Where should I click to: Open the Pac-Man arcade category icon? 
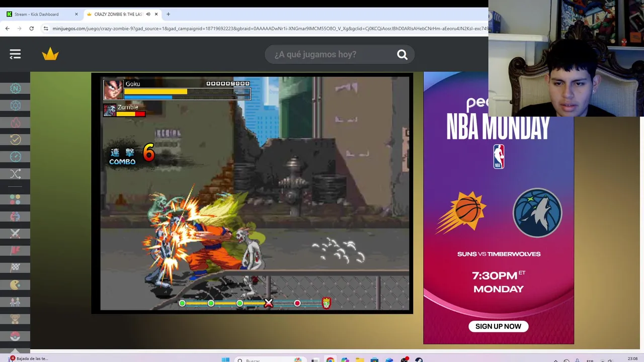(x=16, y=285)
